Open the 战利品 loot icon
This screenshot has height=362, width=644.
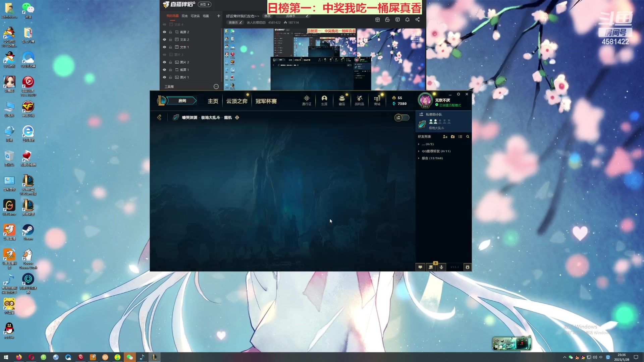(x=360, y=100)
